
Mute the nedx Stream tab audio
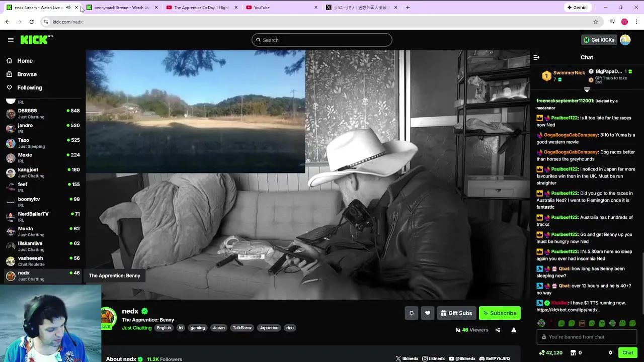[x=68, y=8]
